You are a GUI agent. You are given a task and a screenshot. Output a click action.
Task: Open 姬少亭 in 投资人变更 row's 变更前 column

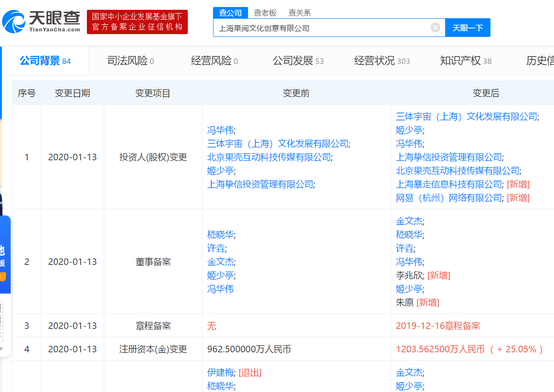[x=220, y=171]
